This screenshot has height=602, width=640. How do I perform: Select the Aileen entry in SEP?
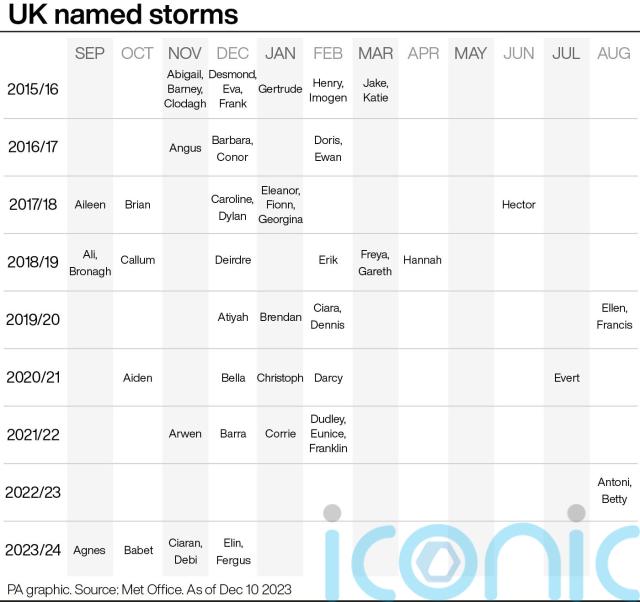pos(90,204)
